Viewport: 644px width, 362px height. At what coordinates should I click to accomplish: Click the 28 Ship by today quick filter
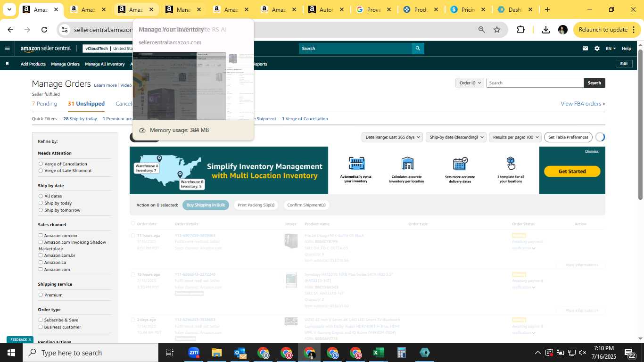pos(80,119)
